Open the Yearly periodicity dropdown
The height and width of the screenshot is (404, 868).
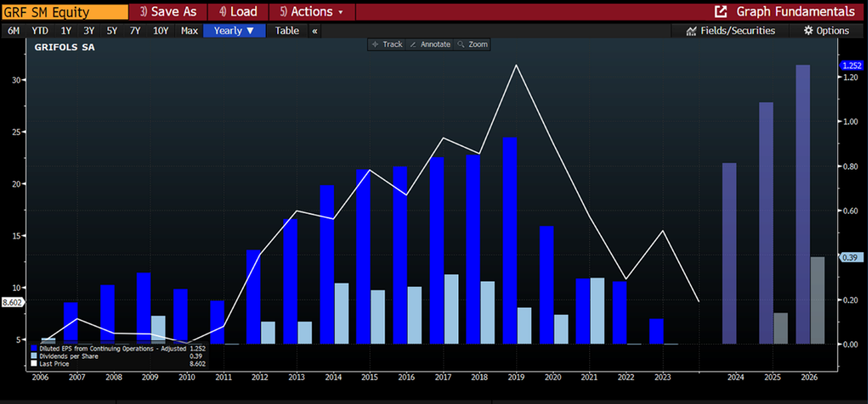[x=234, y=31]
